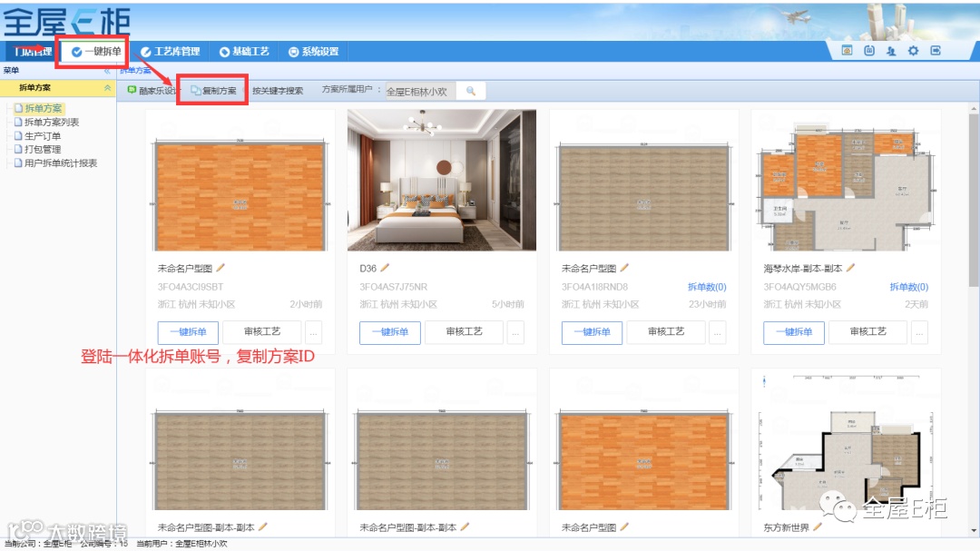Click scheme ID text 3FO4AS7J75NR
This screenshot has width=980, height=551.
[x=393, y=287]
